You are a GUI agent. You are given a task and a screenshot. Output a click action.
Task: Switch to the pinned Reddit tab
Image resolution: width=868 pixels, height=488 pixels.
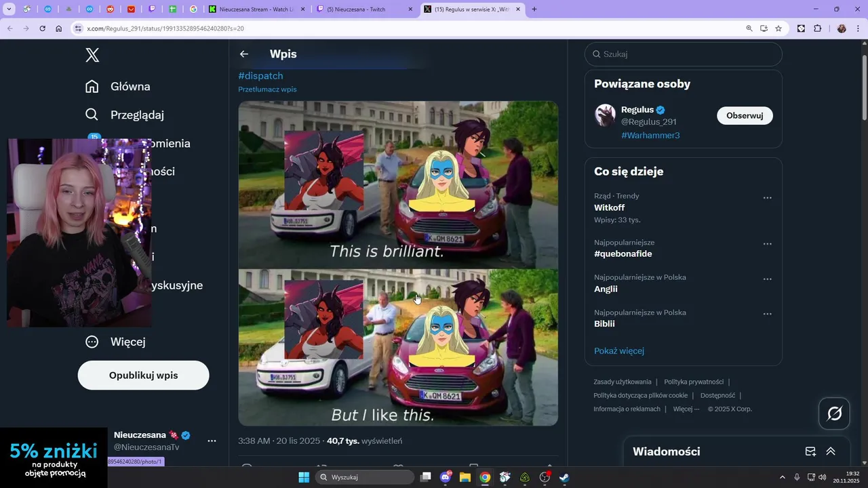click(111, 9)
